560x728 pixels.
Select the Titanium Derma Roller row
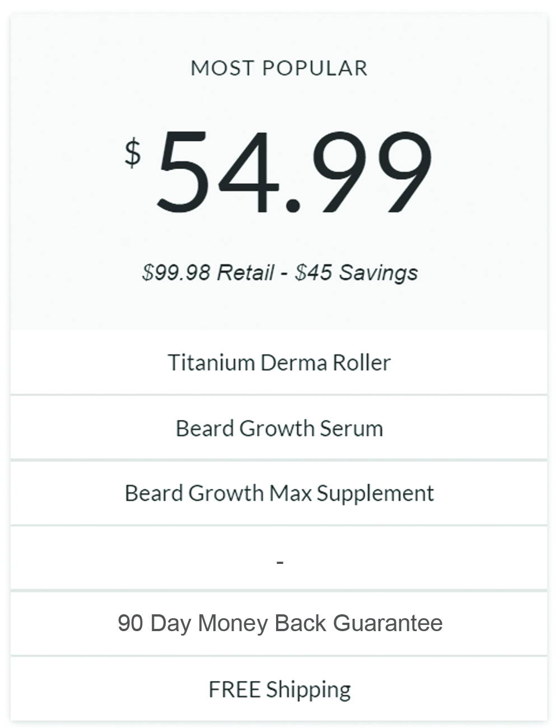[279, 362]
